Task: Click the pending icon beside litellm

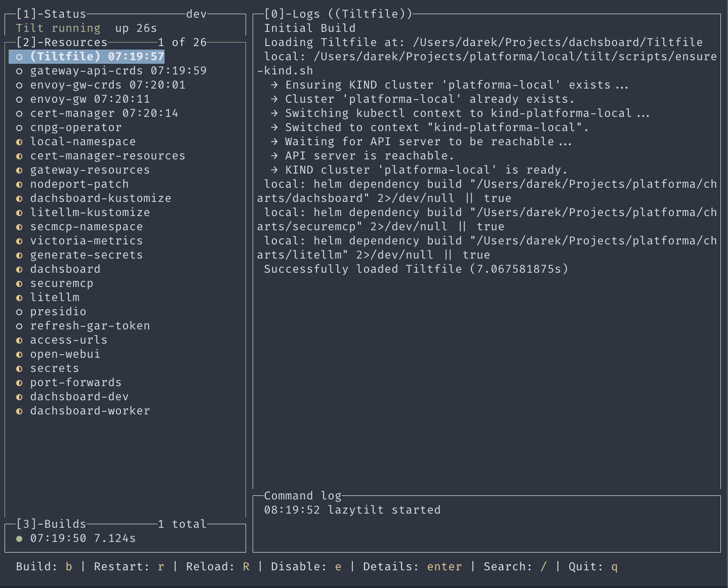Action: point(19,298)
